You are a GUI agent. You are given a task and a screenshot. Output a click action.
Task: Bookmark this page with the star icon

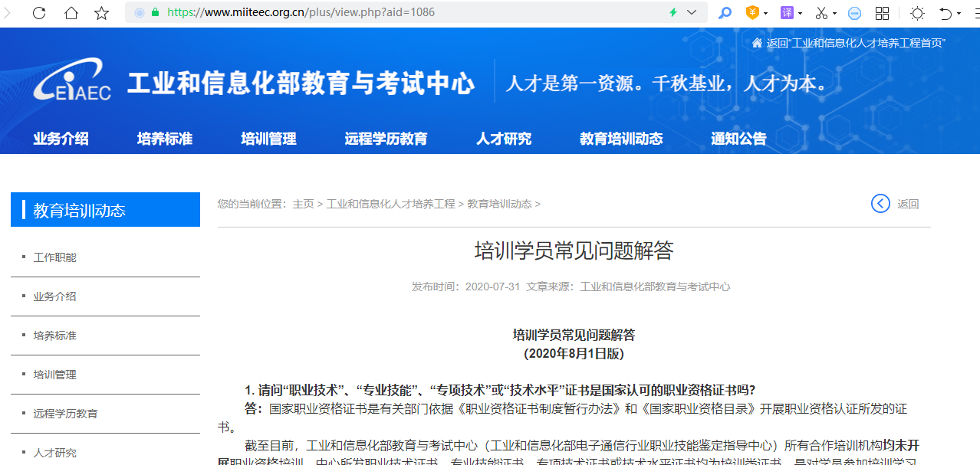click(x=101, y=13)
